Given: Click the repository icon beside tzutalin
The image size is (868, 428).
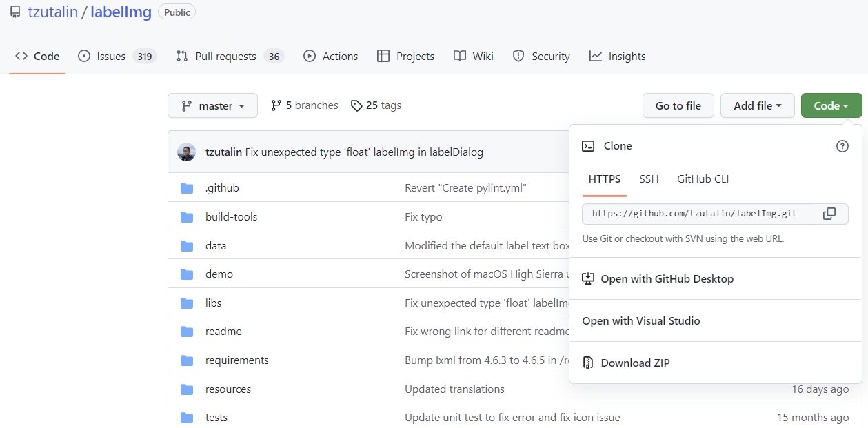Looking at the screenshot, I should point(15,12).
